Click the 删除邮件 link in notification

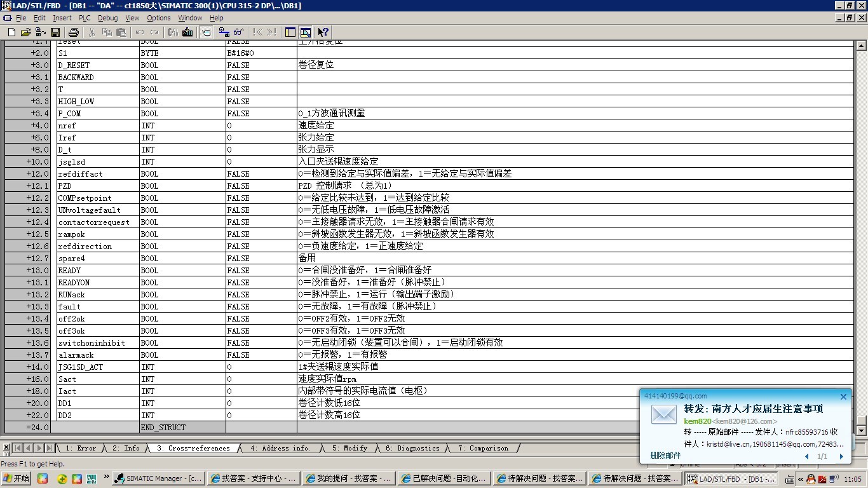(665, 456)
